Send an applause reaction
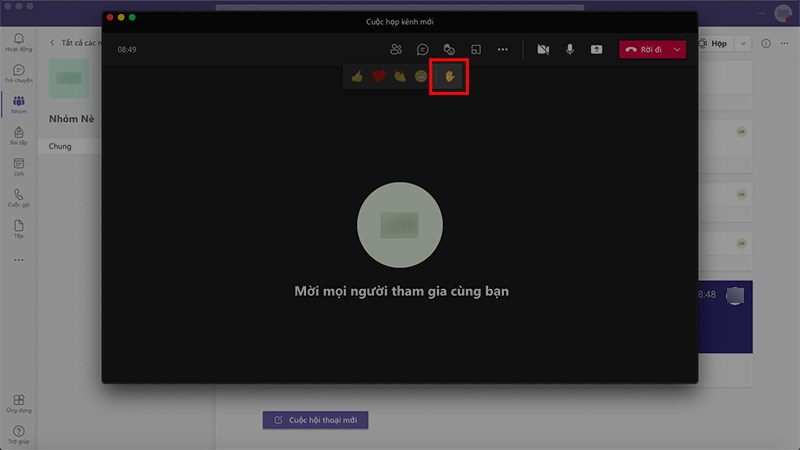The width and height of the screenshot is (800, 450). tap(400, 77)
